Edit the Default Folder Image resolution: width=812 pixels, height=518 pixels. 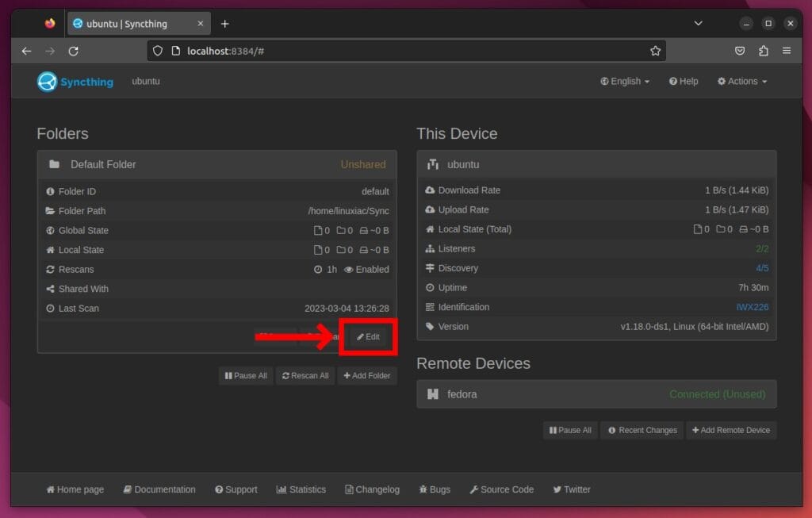pyautogui.click(x=368, y=336)
